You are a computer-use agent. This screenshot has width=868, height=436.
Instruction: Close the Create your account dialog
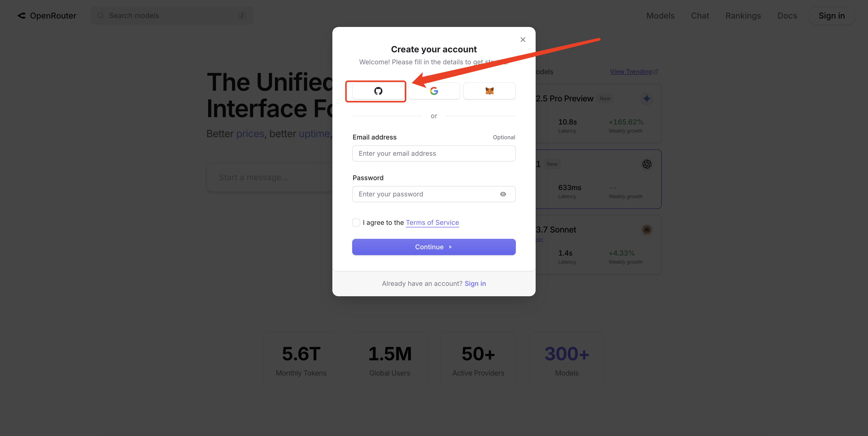[x=523, y=40]
